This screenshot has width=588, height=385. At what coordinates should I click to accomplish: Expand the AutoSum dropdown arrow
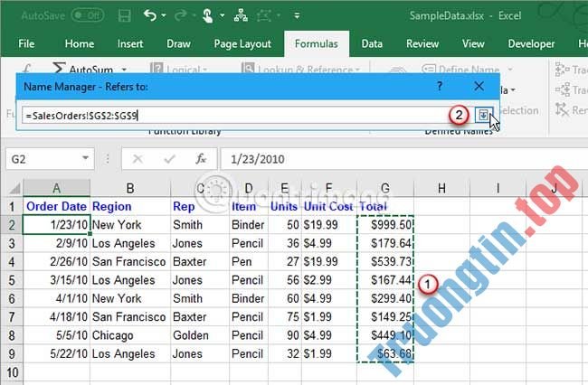(x=124, y=70)
